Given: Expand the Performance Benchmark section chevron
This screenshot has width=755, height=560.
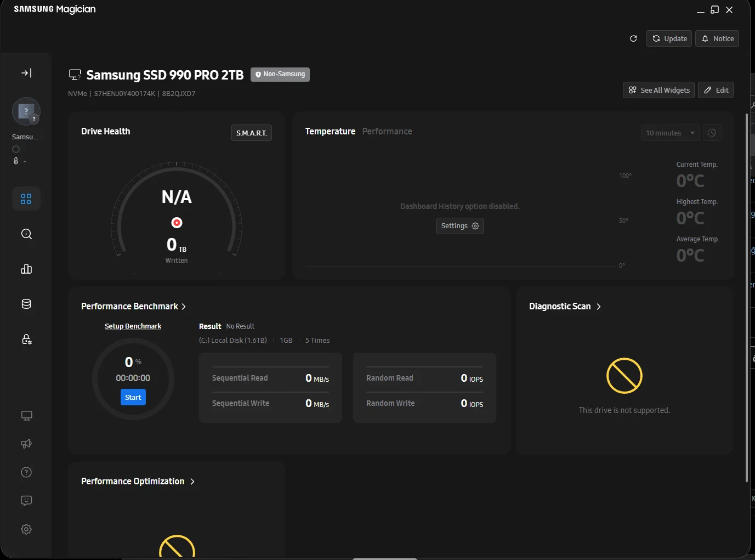Looking at the screenshot, I should pos(184,307).
